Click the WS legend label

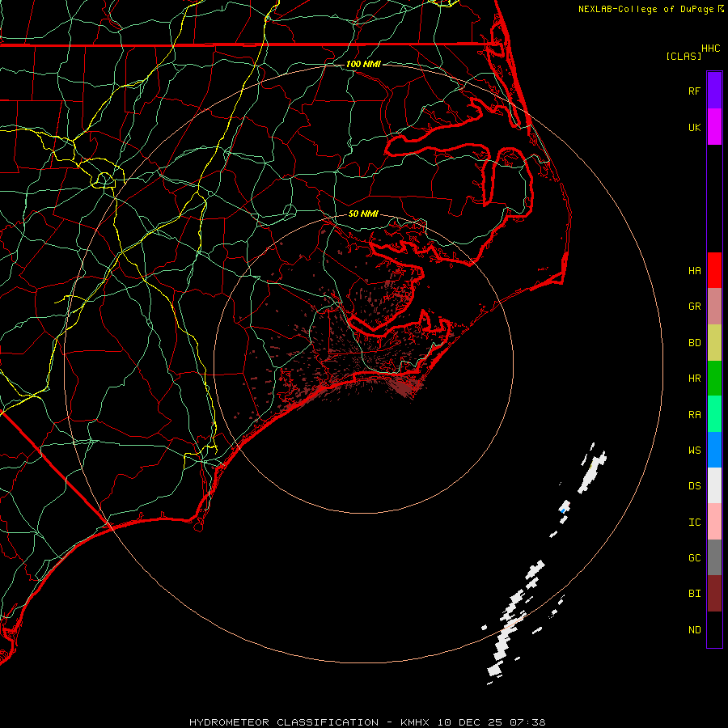click(x=694, y=451)
